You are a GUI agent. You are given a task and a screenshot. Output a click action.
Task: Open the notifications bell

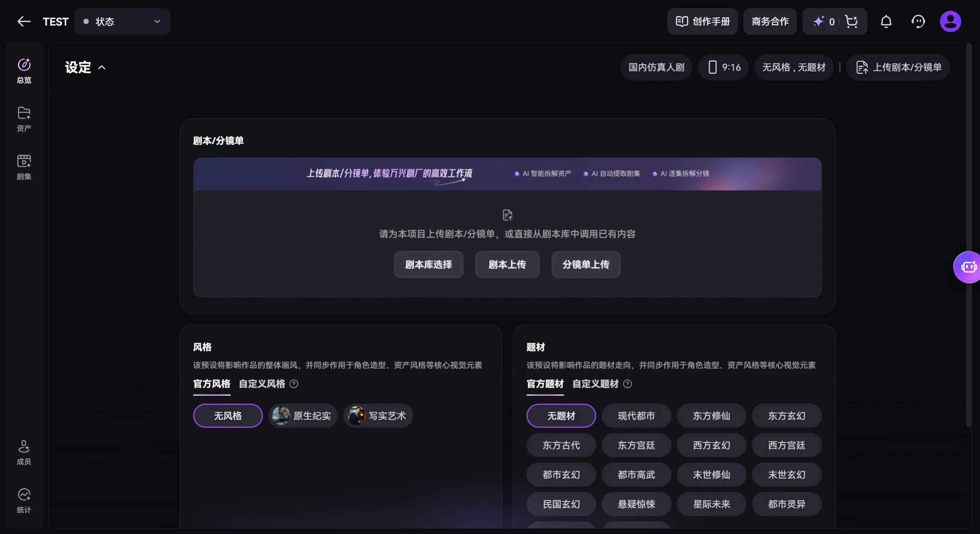coord(886,21)
